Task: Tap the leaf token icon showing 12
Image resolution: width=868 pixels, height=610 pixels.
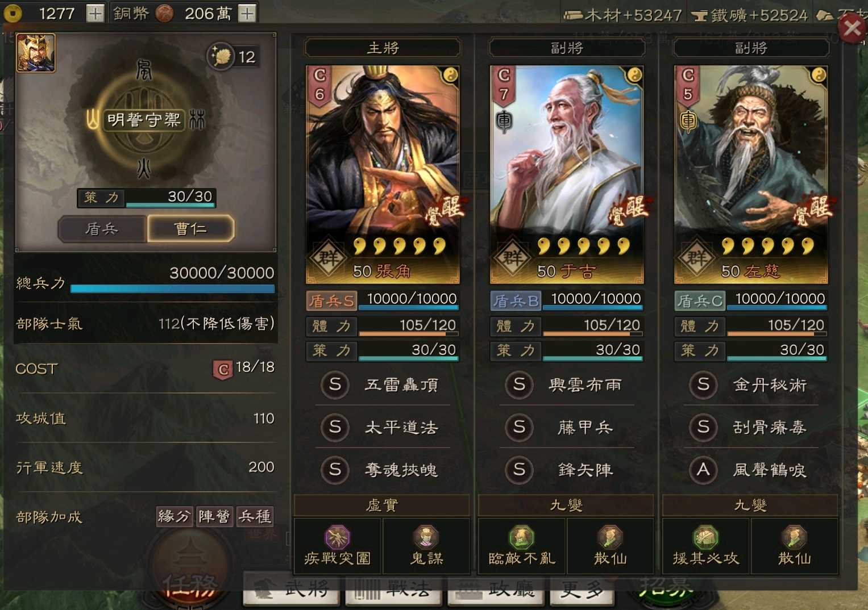Action: 221,56
